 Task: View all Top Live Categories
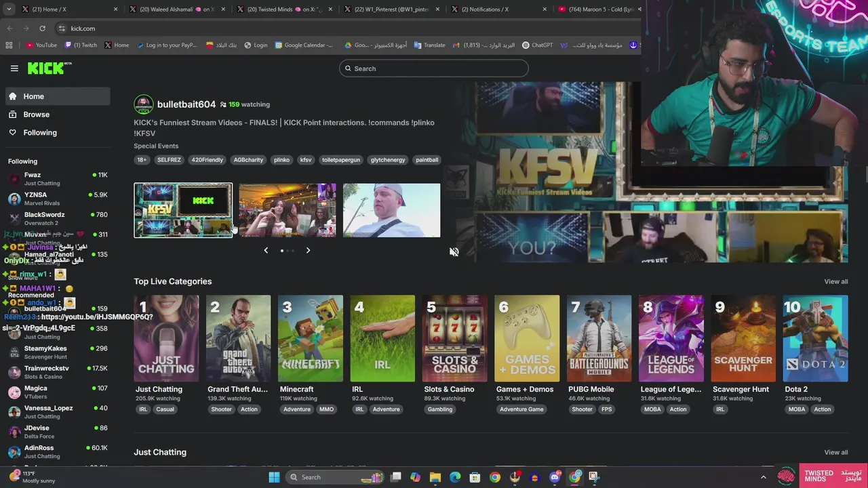click(x=835, y=281)
